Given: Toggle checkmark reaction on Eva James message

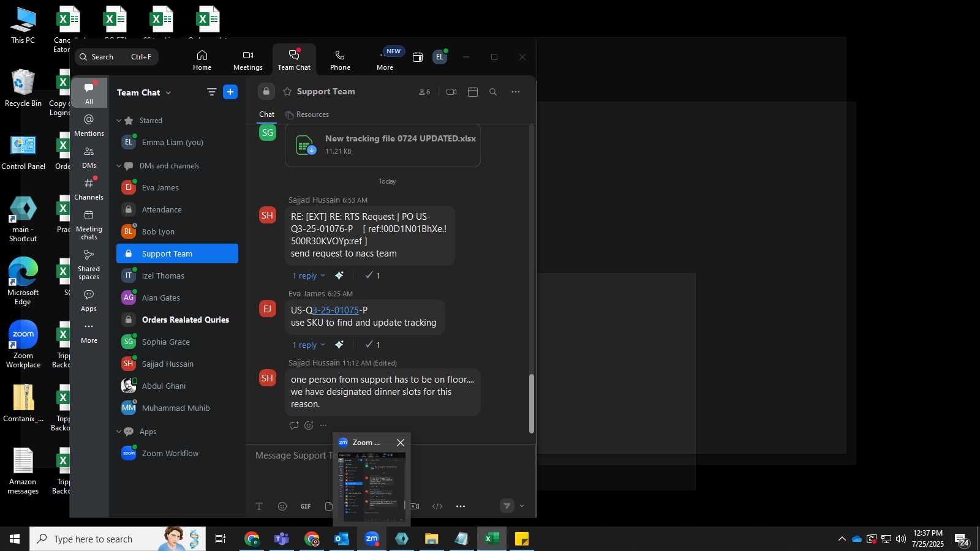Looking at the screenshot, I should 372,345.
